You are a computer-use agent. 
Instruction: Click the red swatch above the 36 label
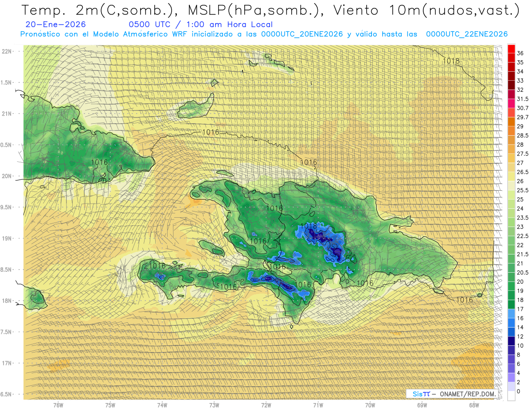pos(511,48)
